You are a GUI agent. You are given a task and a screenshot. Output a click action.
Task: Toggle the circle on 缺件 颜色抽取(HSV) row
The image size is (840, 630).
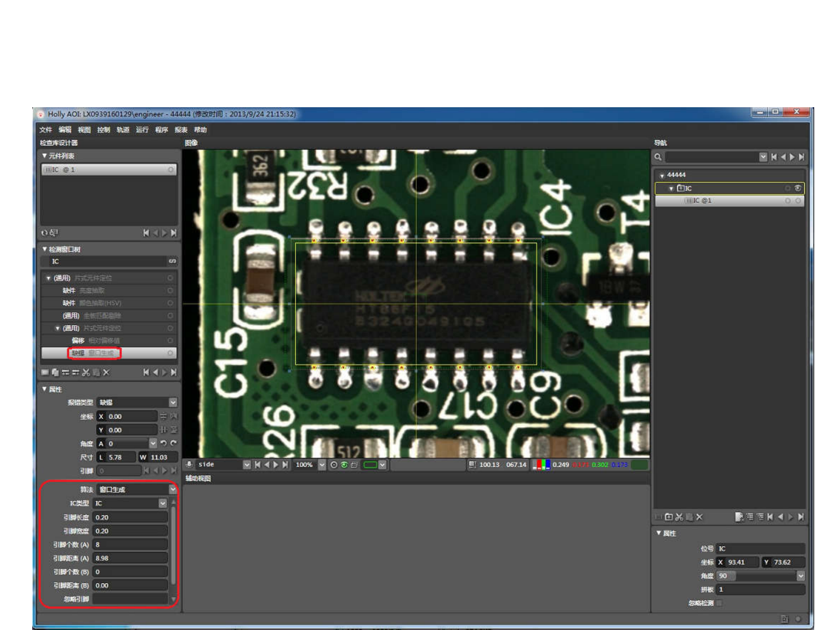[171, 303]
